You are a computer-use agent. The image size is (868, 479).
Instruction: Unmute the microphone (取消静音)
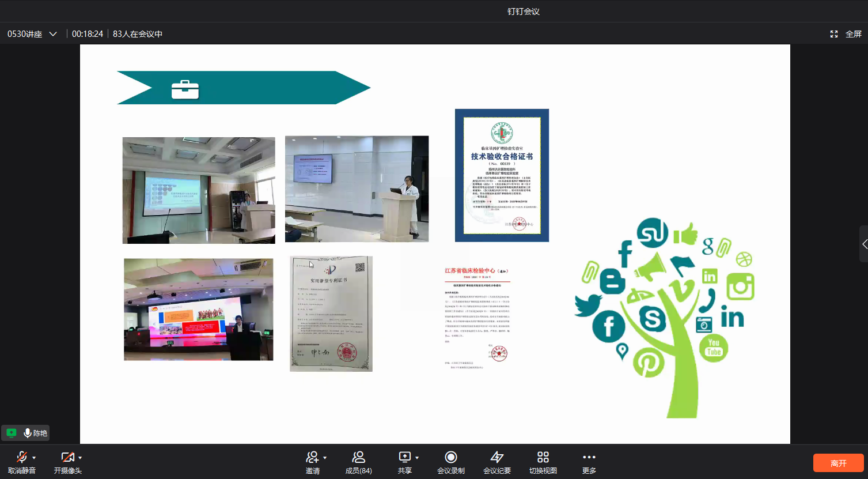click(x=21, y=458)
